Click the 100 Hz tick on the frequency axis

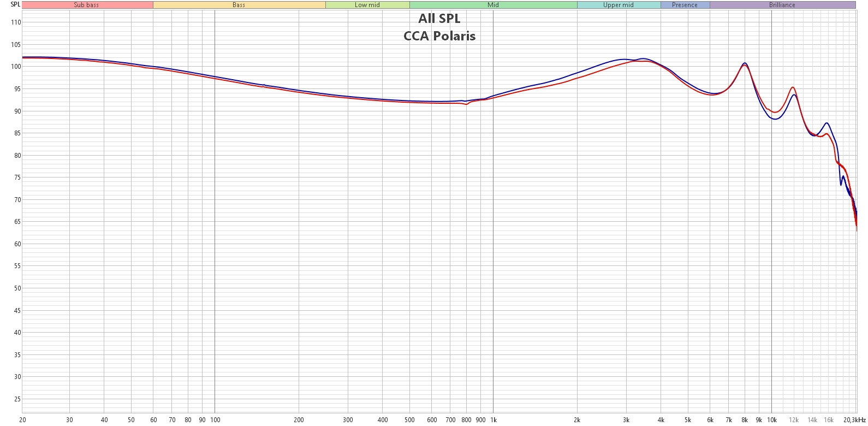pos(215,420)
